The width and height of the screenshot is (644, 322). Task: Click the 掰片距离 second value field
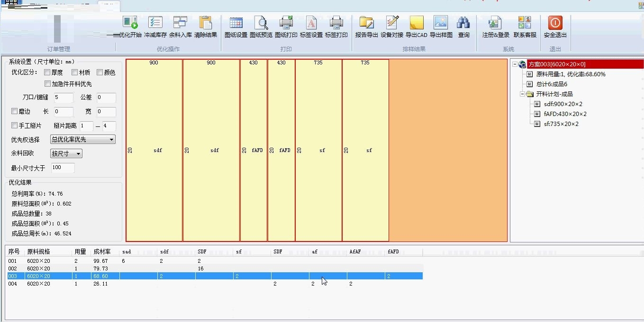(x=109, y=126)
